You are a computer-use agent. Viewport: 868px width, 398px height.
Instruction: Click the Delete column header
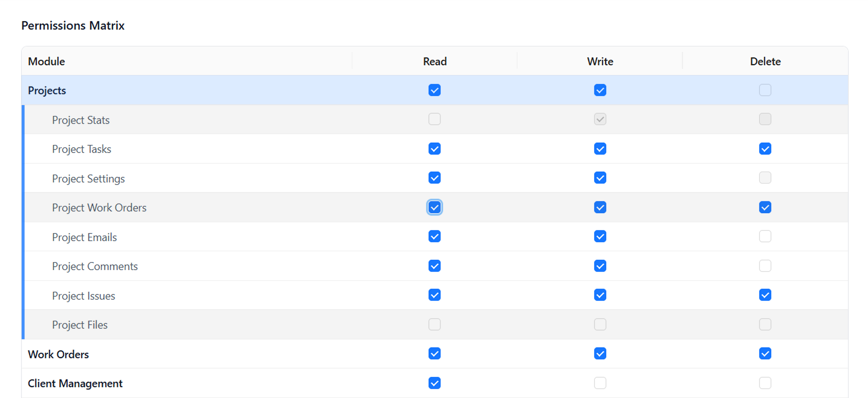(x=765, y=61)
